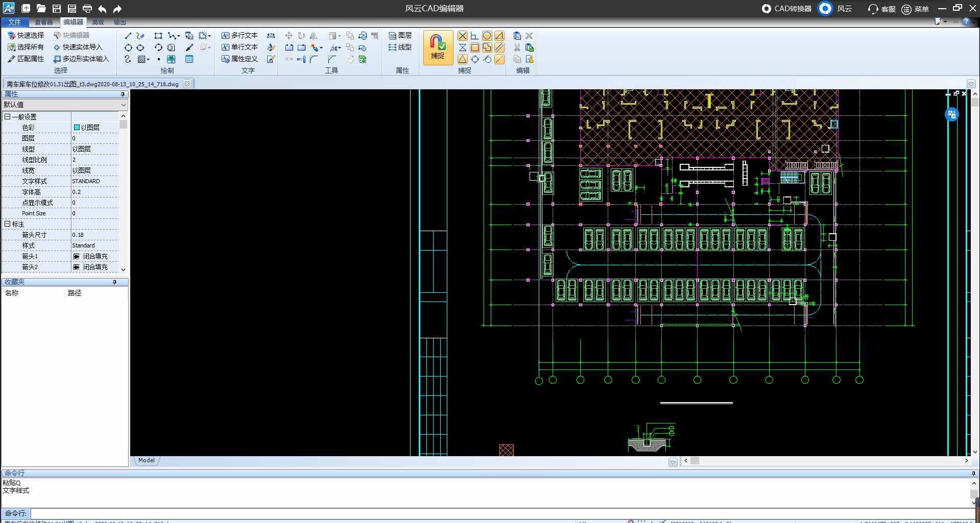Click the Save icon in title bar
Image resolution: width=980 pixels, height=523 pixels.
57,9
